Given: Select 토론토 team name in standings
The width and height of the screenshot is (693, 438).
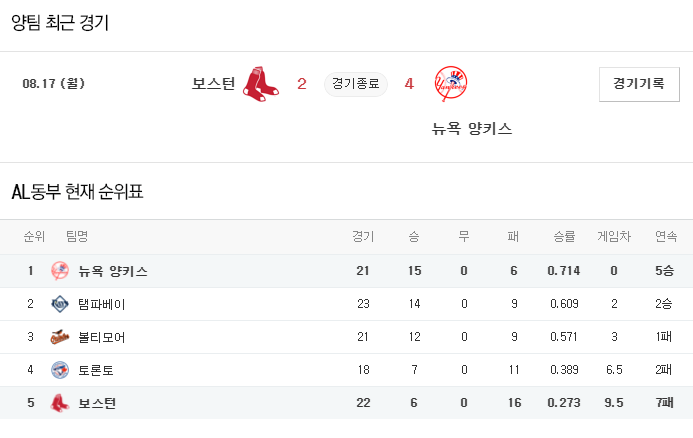Looking at the screenshot, I should tap(96, 370).
